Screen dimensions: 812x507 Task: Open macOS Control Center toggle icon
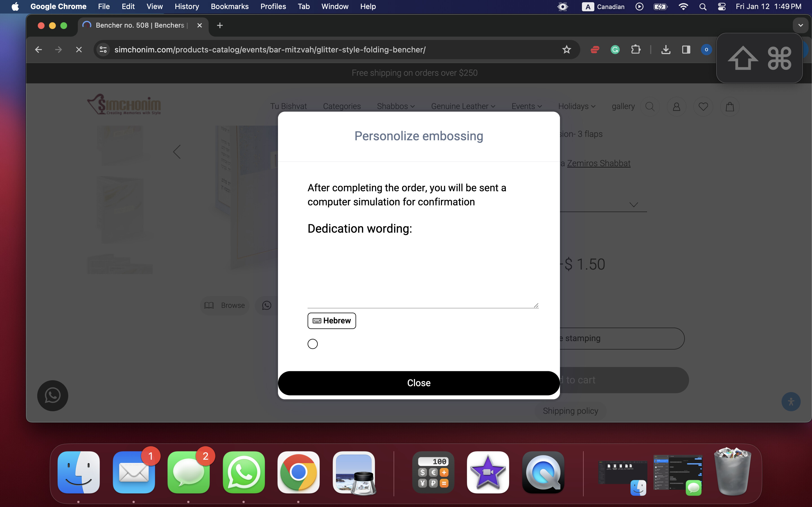[x=721, y=7]
